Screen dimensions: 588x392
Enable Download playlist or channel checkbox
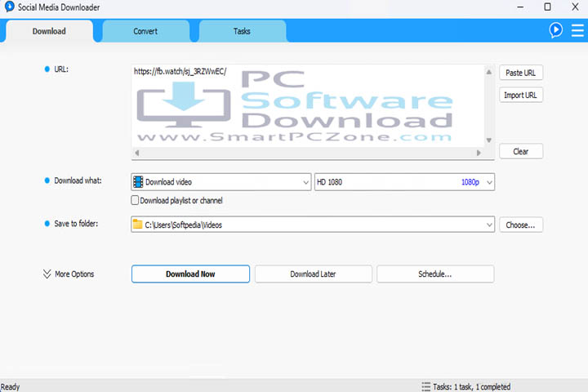click(135, 200)
